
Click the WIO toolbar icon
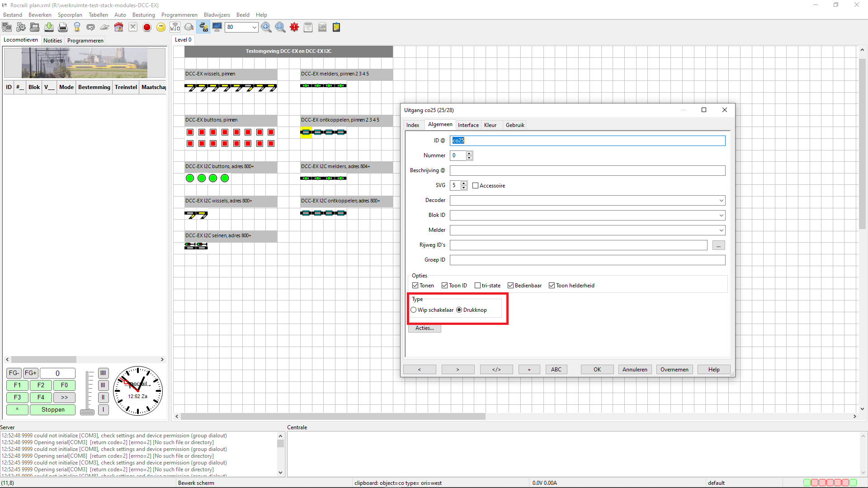(x=175, y=28)
